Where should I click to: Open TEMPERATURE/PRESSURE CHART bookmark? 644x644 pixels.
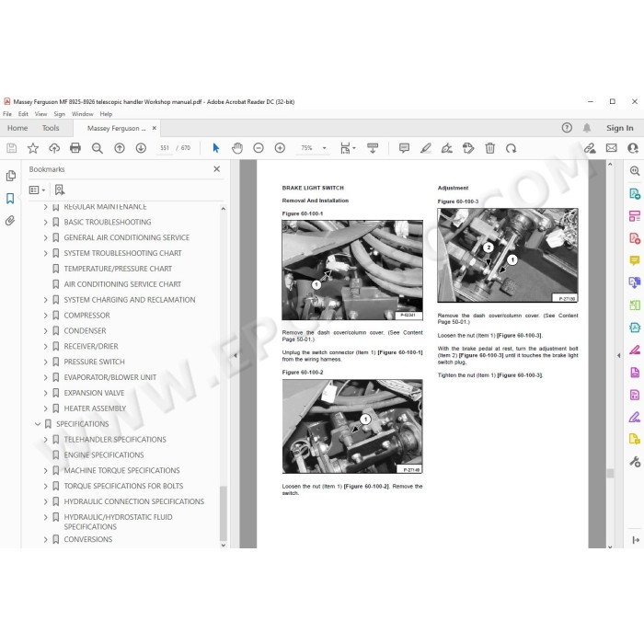pos(118,269)
